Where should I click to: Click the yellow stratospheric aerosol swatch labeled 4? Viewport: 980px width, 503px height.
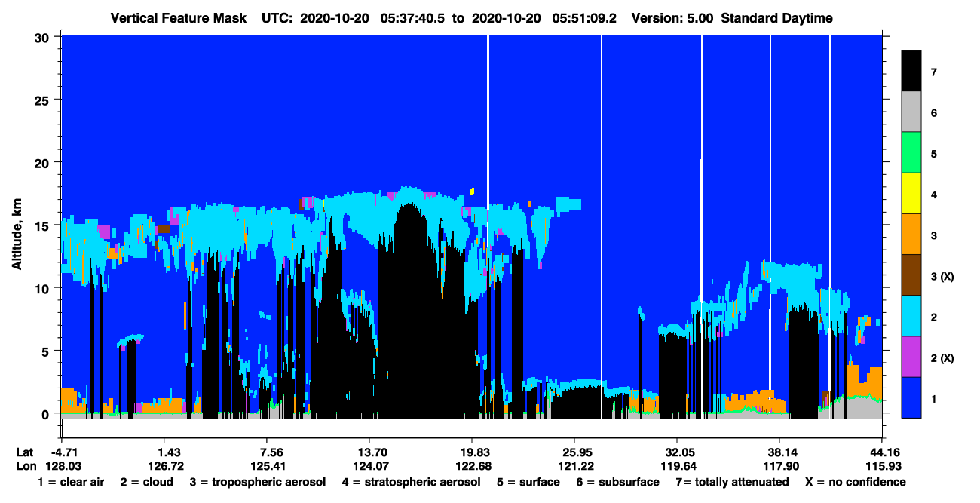[911, 193]
